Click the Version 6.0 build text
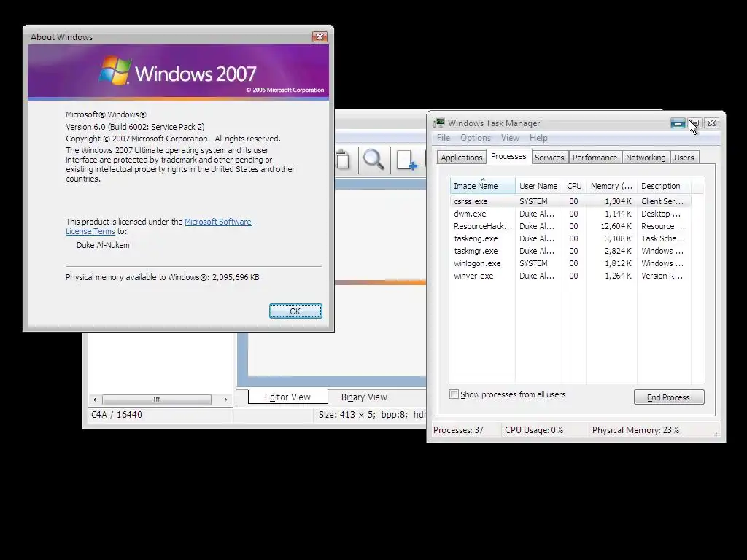The image size is (747, 560). pos(135,127)
